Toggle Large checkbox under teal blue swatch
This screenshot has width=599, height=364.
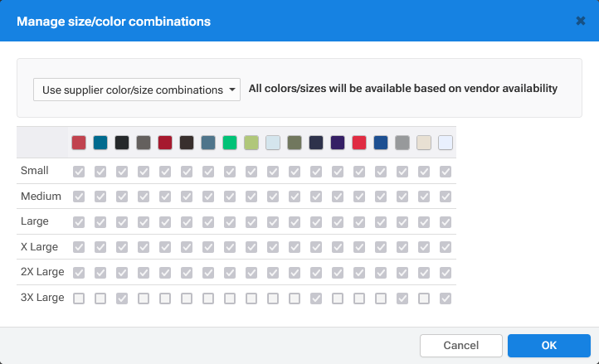pos(100,222)
